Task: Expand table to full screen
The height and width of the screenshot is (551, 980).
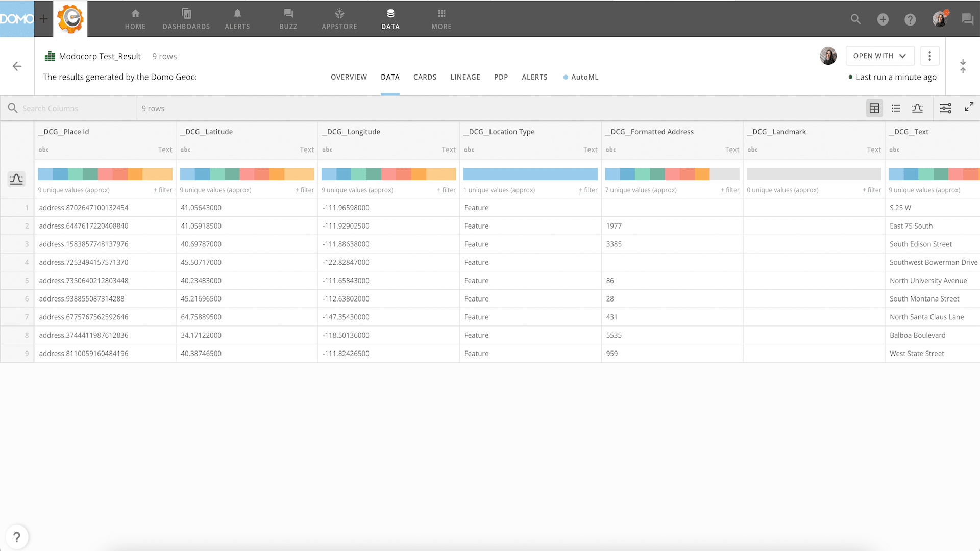Action: 969,107
